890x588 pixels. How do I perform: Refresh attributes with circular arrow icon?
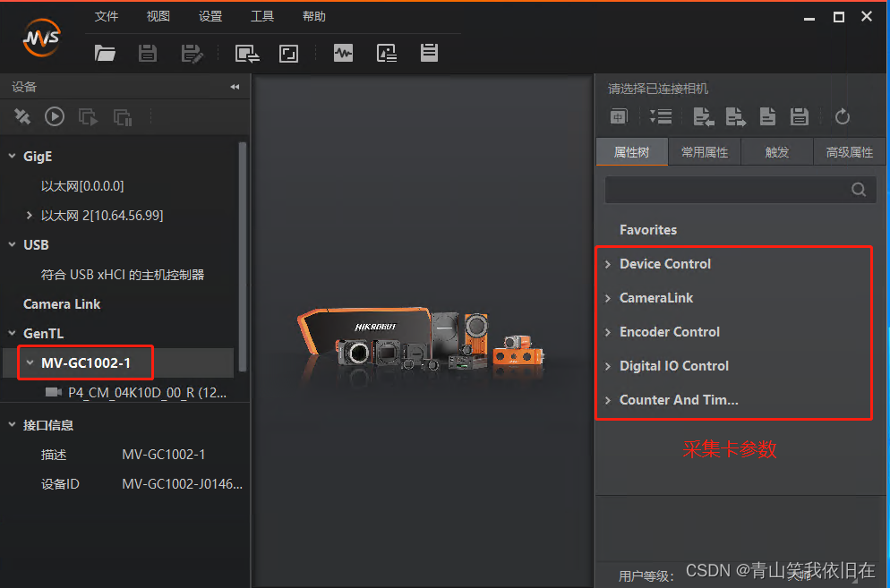point(843,116)
